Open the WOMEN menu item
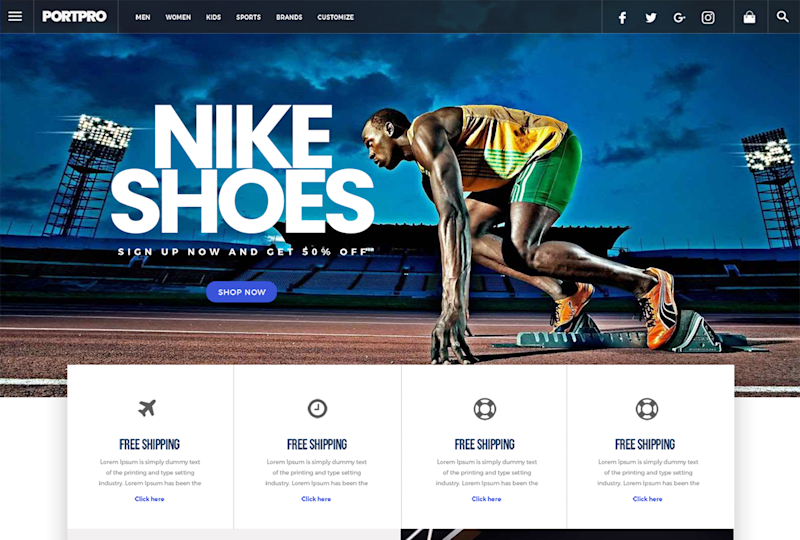The height and width of the screenshot is (540, 800). pyautogui.click(x=178, y=17)
